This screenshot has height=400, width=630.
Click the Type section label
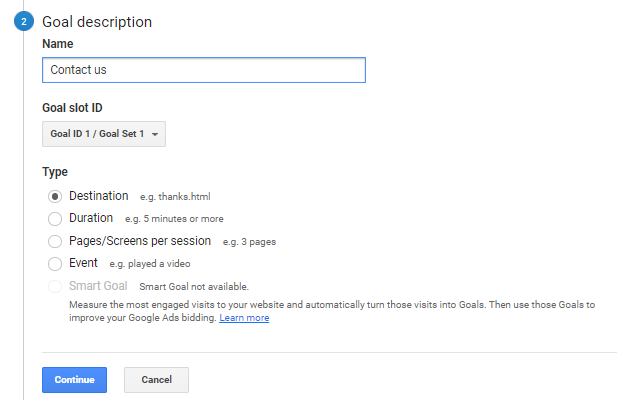pos(55,172)
